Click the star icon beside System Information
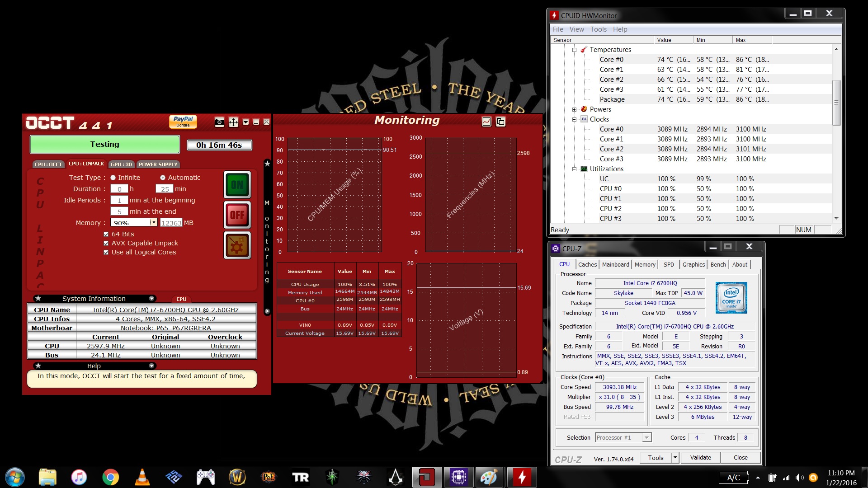 [x=38, y=298]
